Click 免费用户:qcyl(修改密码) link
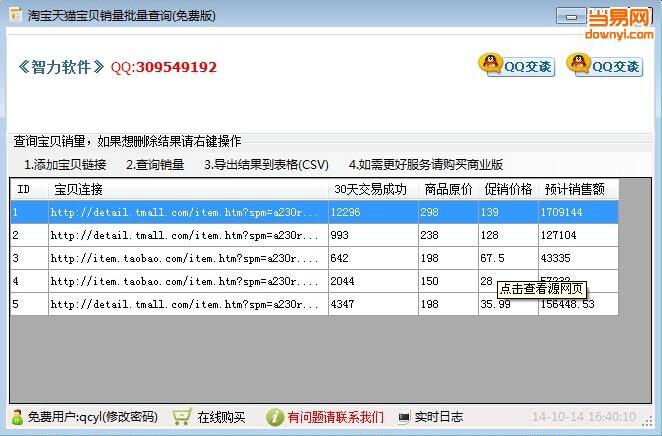Screen dimensions: 662x436 point(93,417)
